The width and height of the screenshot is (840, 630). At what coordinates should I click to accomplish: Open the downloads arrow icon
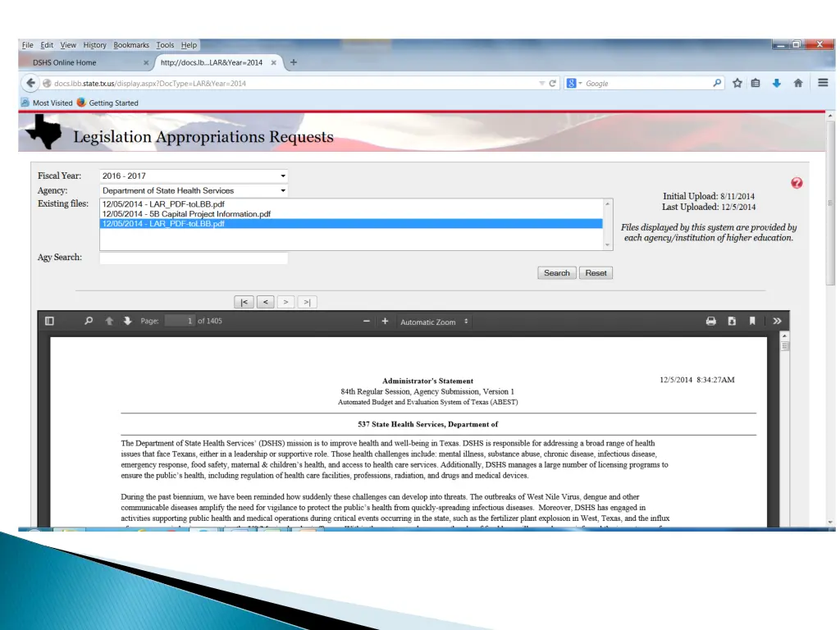click(776, 83)
